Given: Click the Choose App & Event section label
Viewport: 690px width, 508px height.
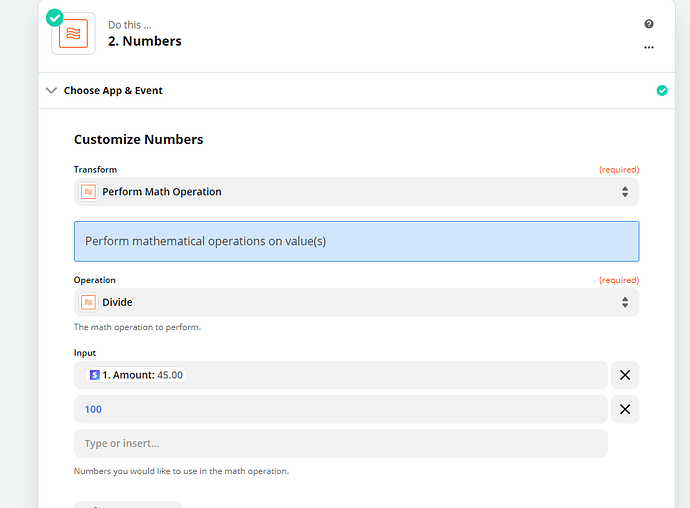Looking at the screenshot, I should [x=113, y=90].
